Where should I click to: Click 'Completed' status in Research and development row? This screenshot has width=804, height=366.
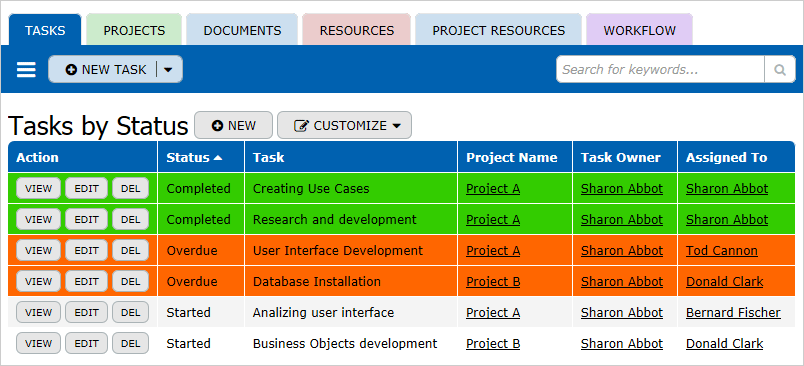coord(198,219)
